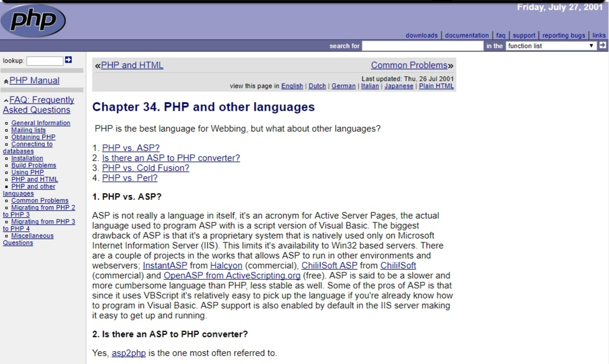Open General Information in sidebar
This screenshot has width=609, height=364.
coord(41,123)
